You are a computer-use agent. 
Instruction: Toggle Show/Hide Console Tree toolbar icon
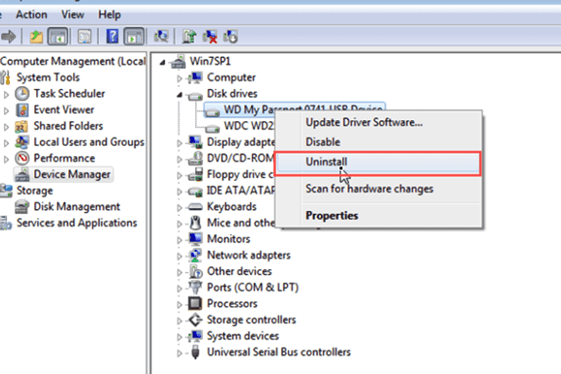pos(58,37)
